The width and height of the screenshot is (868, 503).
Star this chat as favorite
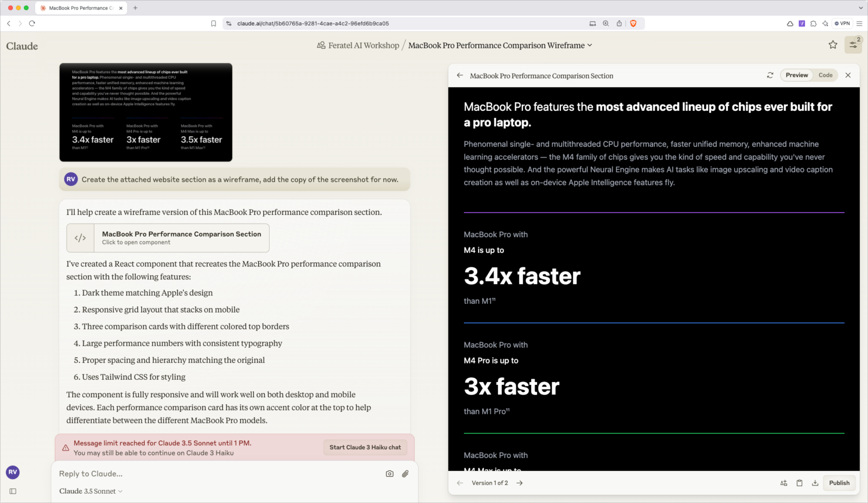[x=833, y=45]
